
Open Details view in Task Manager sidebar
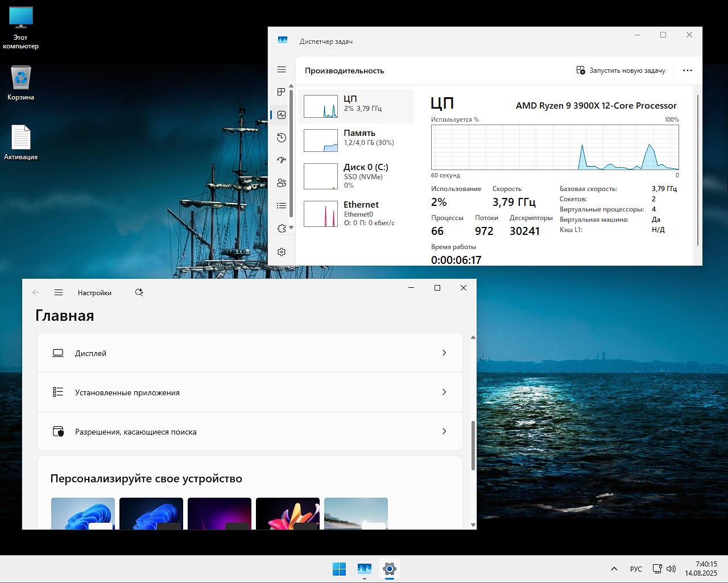coord(282,205)
